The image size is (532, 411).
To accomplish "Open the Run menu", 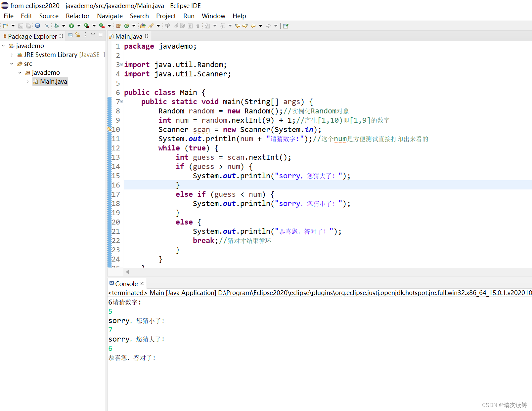I will tap(189, 16).
